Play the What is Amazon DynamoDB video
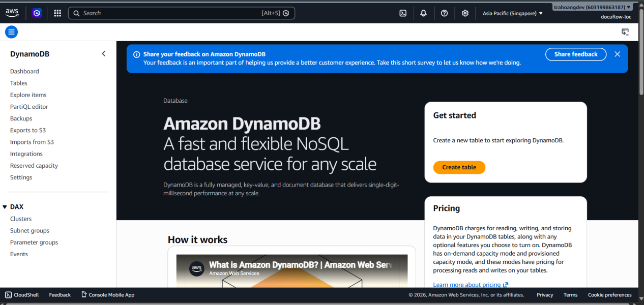Viewport: 644px width, 305px height. tap(292, 271)
